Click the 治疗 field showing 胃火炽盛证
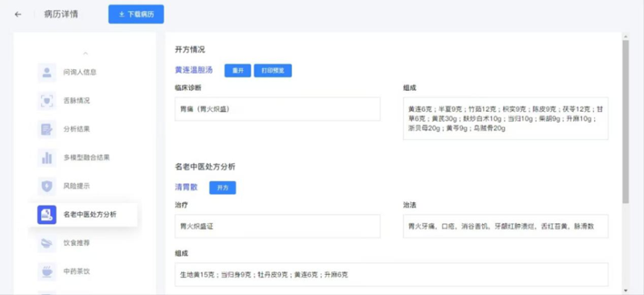This screenshot has height=295, width=644. click(x=278, y=226)
